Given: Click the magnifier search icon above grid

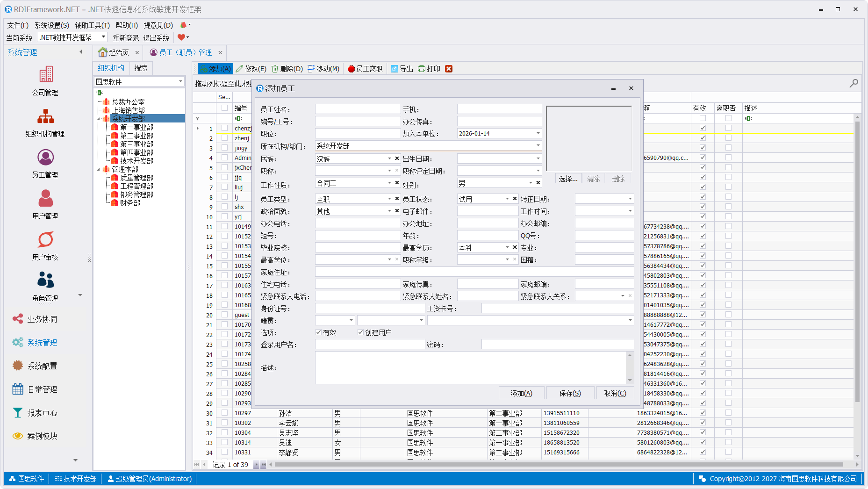Looking at the screenshot, I should point(854,83).
